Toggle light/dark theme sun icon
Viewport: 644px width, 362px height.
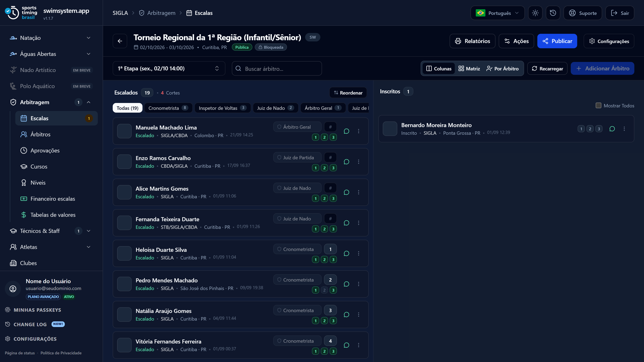(x=535, y=13)
